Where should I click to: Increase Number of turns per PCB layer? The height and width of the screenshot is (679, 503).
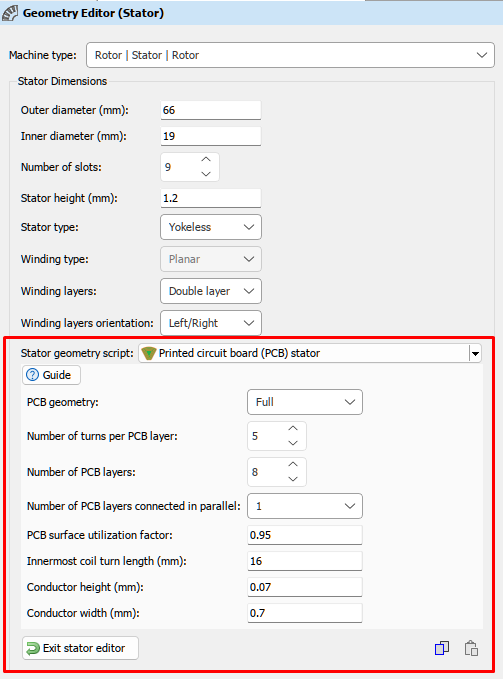293,428
